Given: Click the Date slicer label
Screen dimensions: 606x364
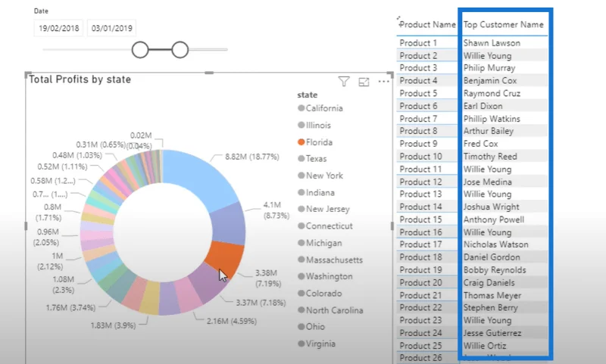Looking at the screenshot, I should 41,11.
